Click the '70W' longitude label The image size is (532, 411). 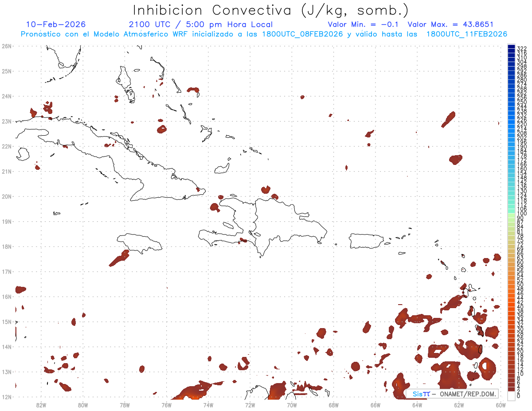coord(292,404)
